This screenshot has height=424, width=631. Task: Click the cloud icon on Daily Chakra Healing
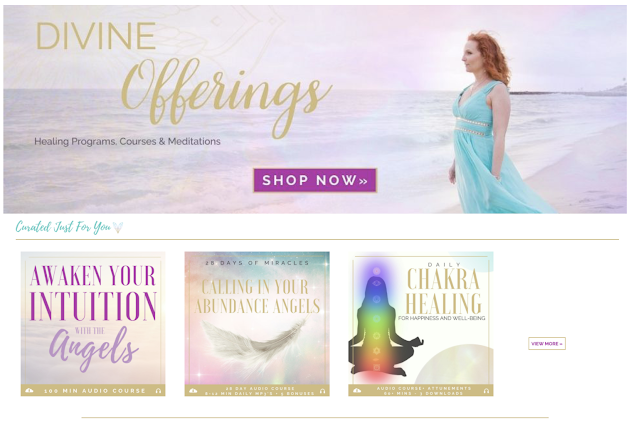[357, 391]
